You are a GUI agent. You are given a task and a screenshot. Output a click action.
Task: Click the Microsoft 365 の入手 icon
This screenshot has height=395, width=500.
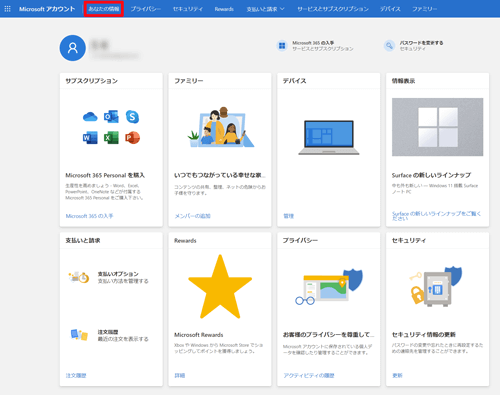pyautogui.click(x=282, y=46)
